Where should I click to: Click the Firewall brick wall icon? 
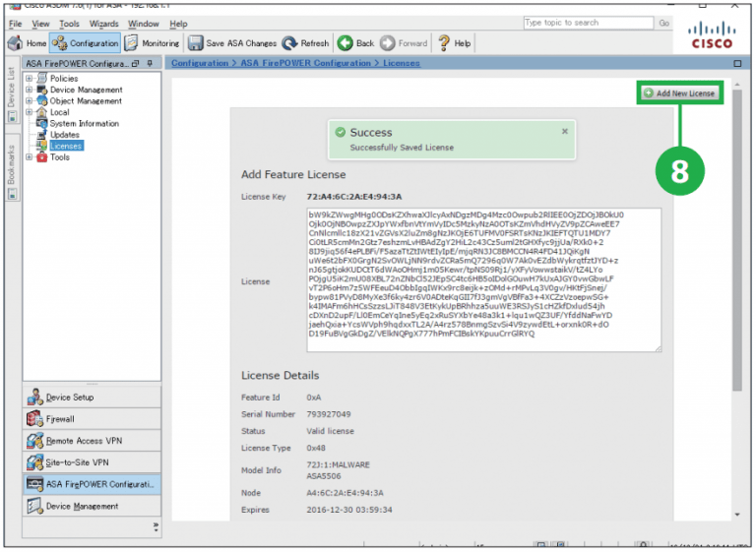click(x=34, y=419)
